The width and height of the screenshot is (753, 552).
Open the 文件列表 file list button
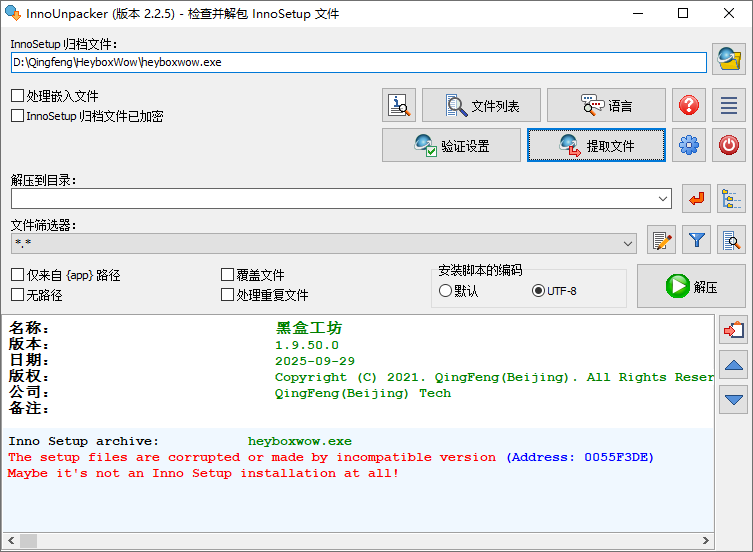[x=481, y=105]
